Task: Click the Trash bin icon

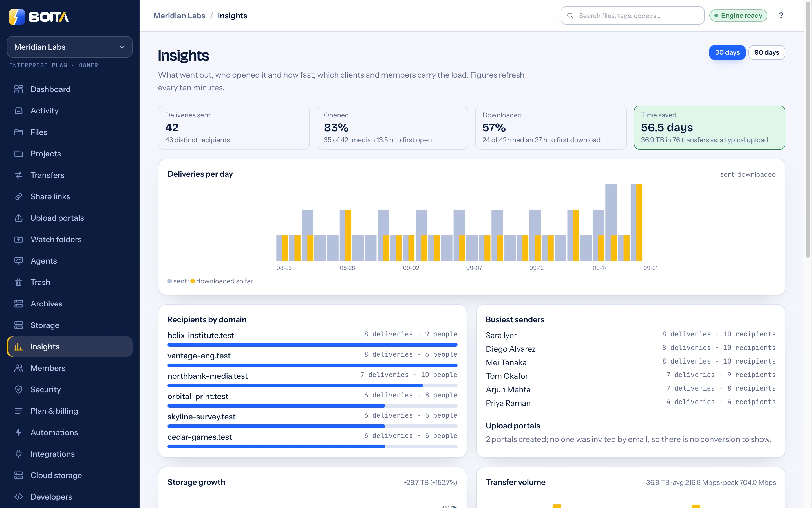Action: [x=18, y=282]
